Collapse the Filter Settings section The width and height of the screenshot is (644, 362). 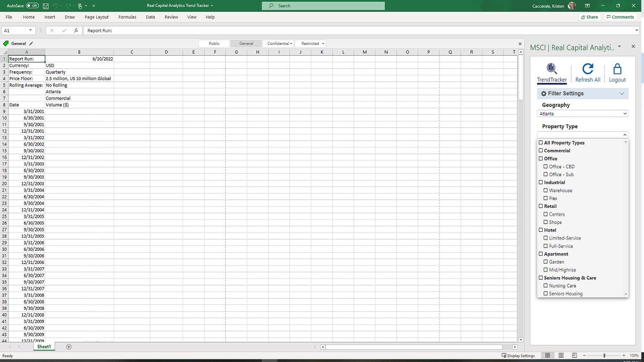click(621, 93)
